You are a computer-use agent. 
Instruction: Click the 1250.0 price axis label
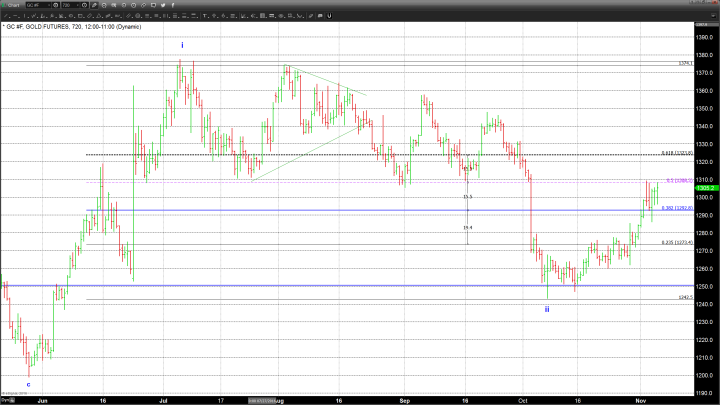point(704,287)
